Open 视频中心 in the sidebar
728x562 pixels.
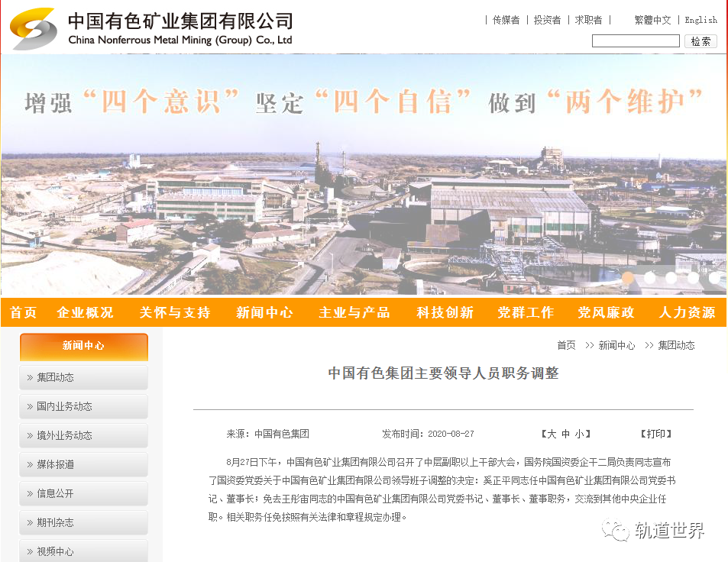[84, 551]
